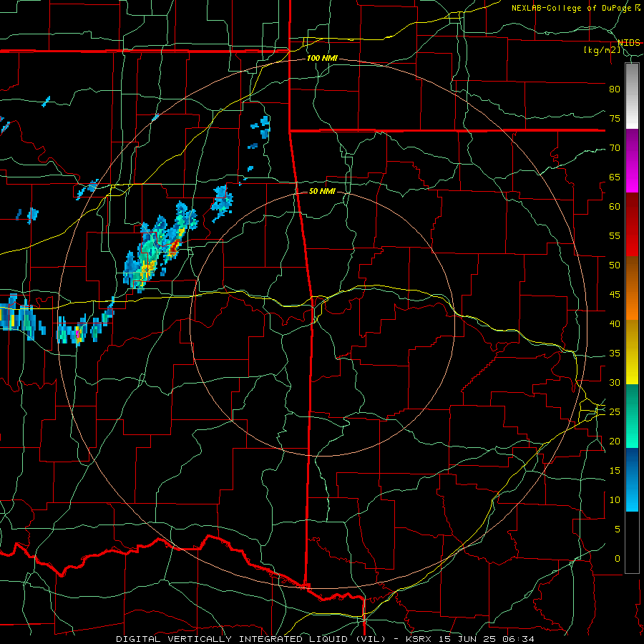This screenshot has height=644, width=644.
Task: Click the 40 value on color scale
Action: click(x=615, y=324)
